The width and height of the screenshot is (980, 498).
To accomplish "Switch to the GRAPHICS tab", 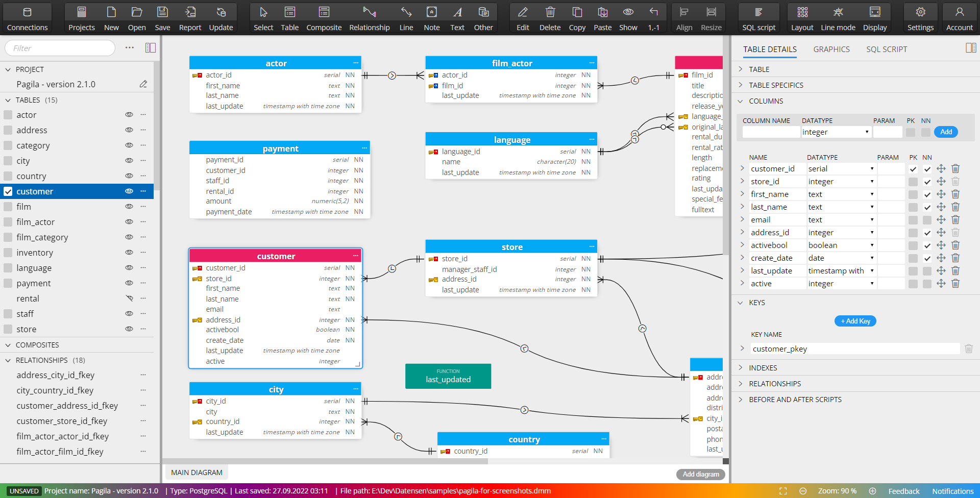I will [831, 49].
